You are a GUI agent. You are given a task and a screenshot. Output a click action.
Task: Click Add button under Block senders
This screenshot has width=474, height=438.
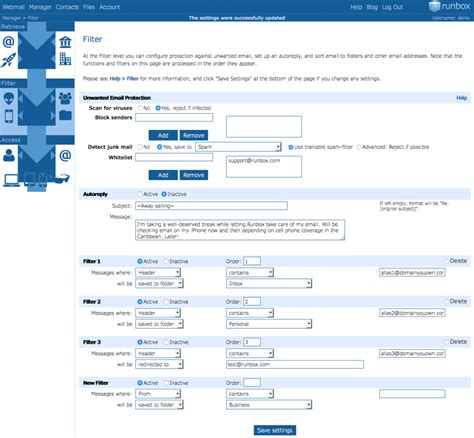click(x=163, y=135)
